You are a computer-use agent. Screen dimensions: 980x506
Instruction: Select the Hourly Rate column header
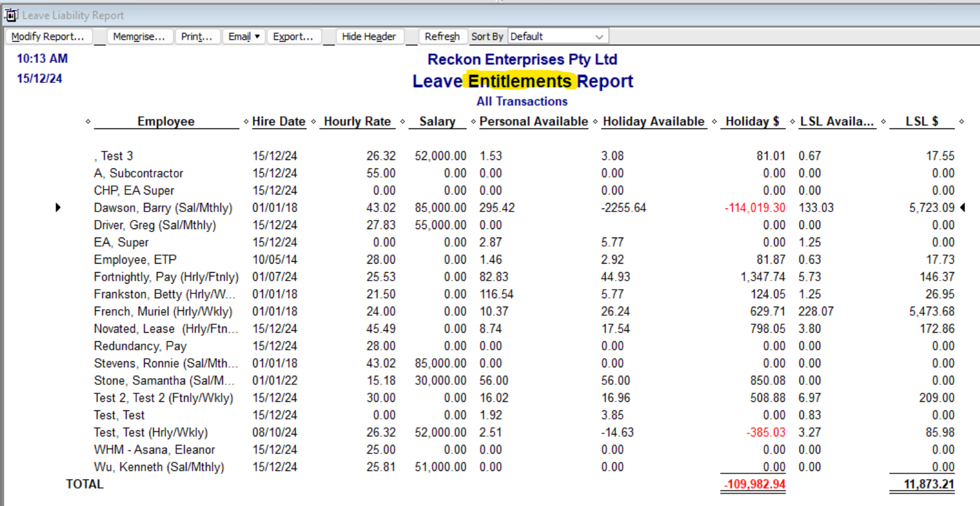357,121
